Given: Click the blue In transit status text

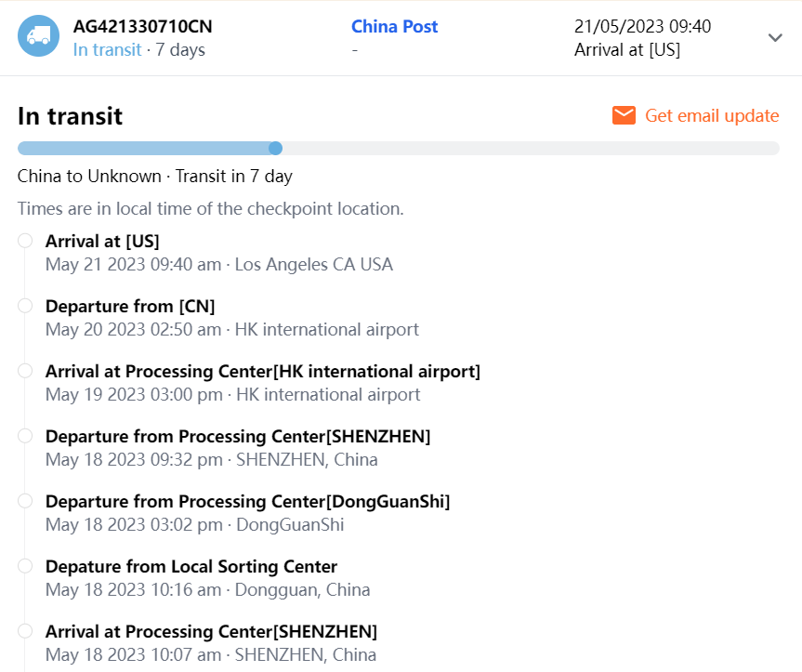Looking at the screenshot, I should (107, 49).
